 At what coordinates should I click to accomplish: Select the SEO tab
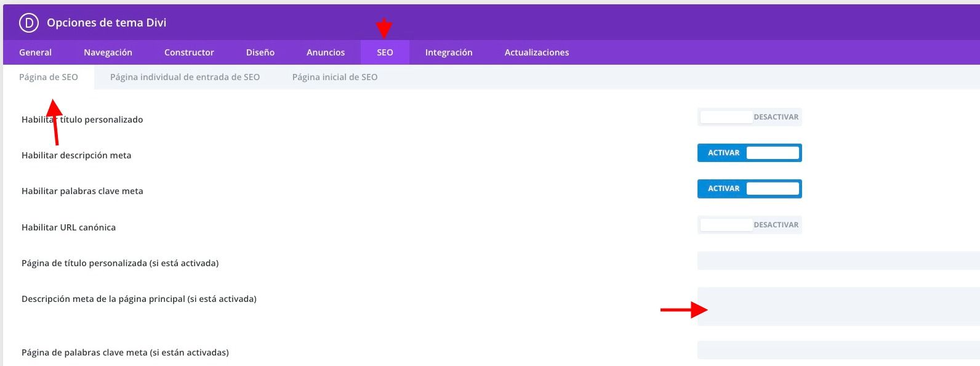click(385, 52)
